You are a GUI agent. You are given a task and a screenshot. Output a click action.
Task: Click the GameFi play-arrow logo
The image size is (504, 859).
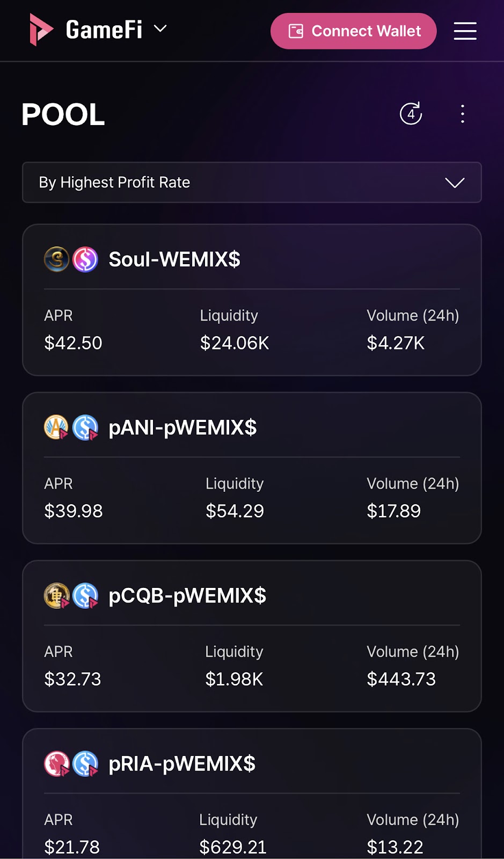pos(41,30)
